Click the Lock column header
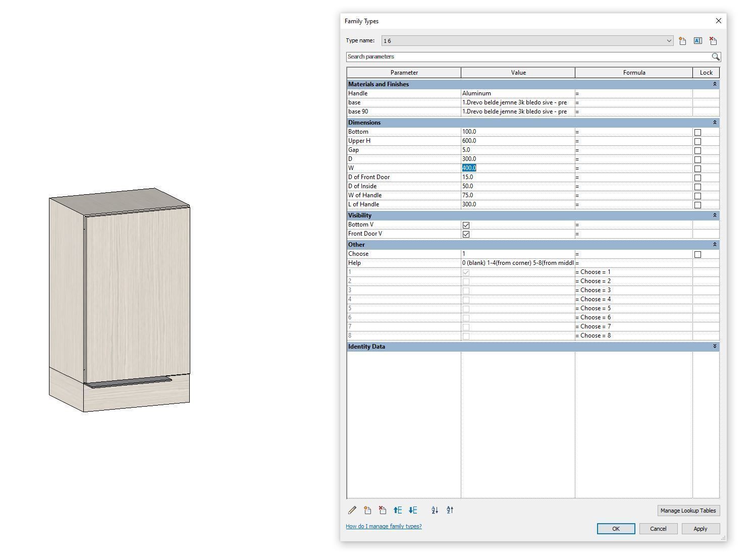Screen dimensions: 754x560 pos(706,73)
